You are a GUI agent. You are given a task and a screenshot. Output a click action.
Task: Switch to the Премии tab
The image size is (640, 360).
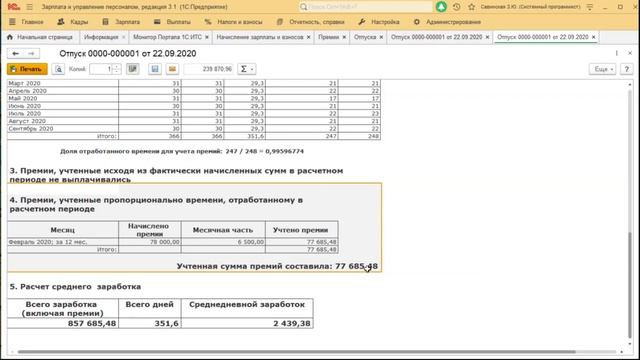coord(329,37)
